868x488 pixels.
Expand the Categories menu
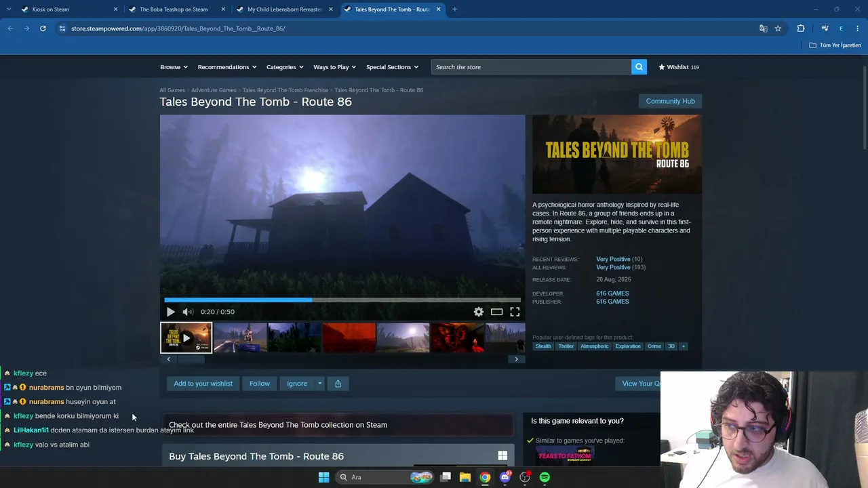tap(285, 67)
